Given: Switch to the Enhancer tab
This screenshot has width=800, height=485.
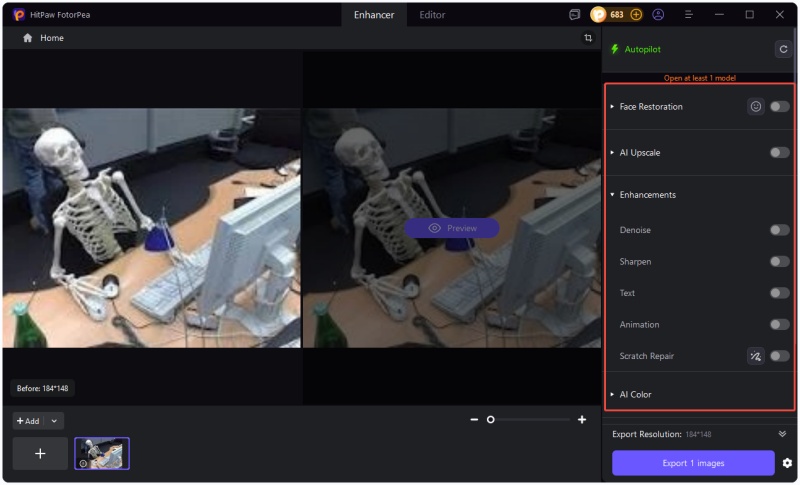Looking at the screenshot, I should 374,15.
